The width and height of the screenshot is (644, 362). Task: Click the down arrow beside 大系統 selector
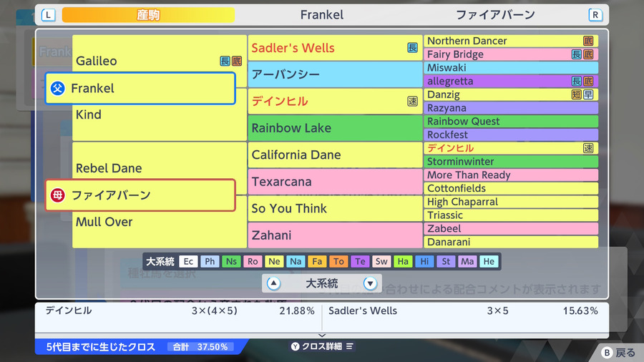(370, 283)
